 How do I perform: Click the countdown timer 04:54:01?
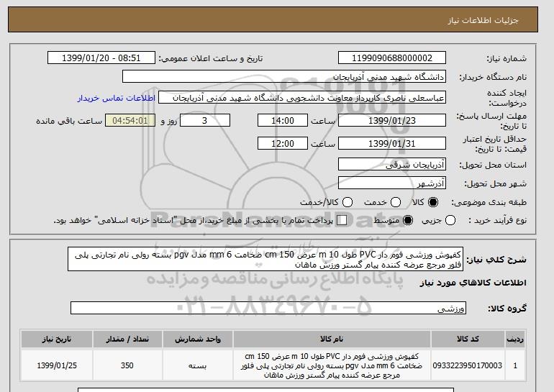pyautogui.click(x=130, y=120)
